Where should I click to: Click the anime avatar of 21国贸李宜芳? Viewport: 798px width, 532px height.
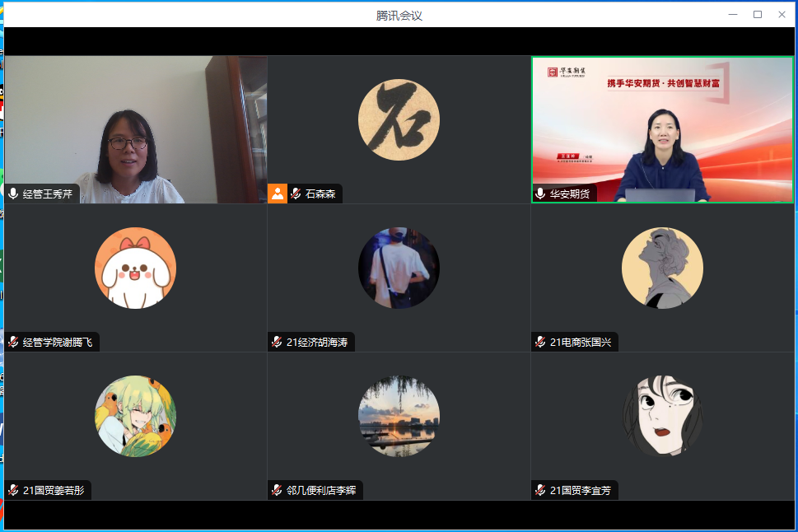point(663,416)
